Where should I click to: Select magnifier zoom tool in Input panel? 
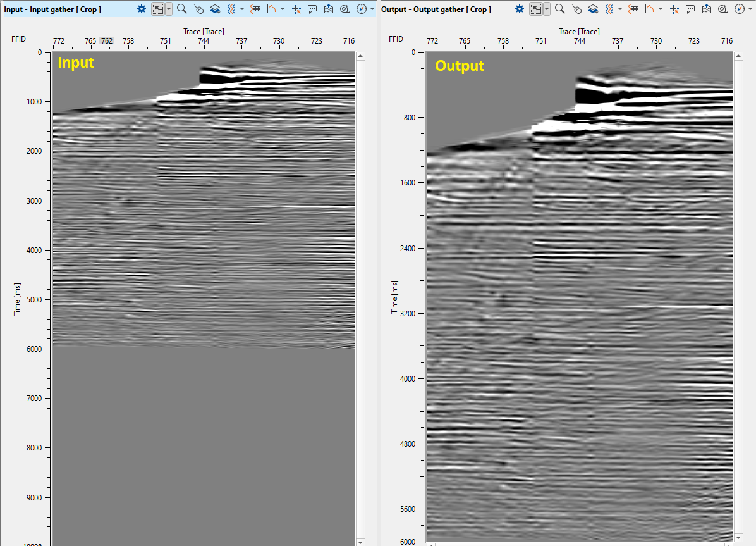click(182, 9)
